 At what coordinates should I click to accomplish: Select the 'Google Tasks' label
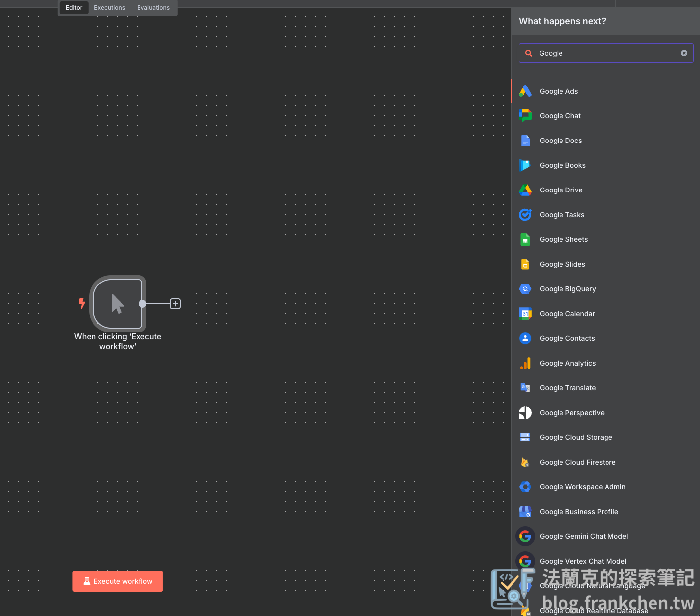click(x=562, y=215)
